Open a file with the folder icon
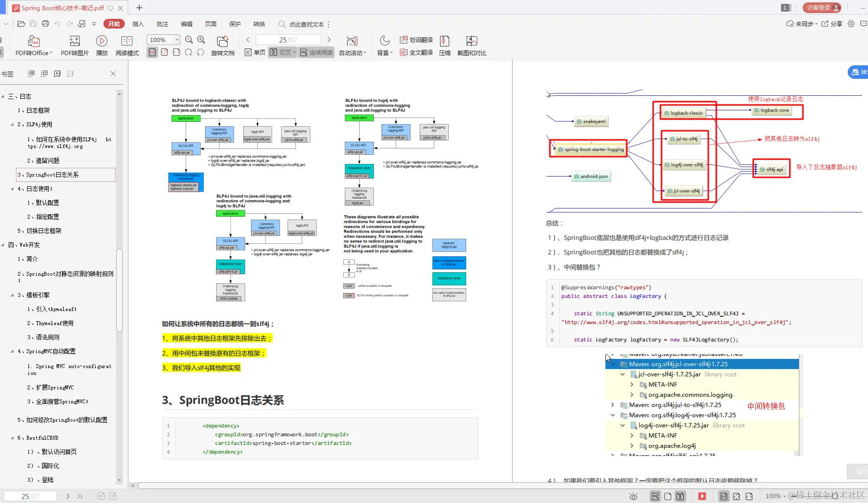Image resolution: width=868 pixels, height=503 pixels. coord(21,24)
